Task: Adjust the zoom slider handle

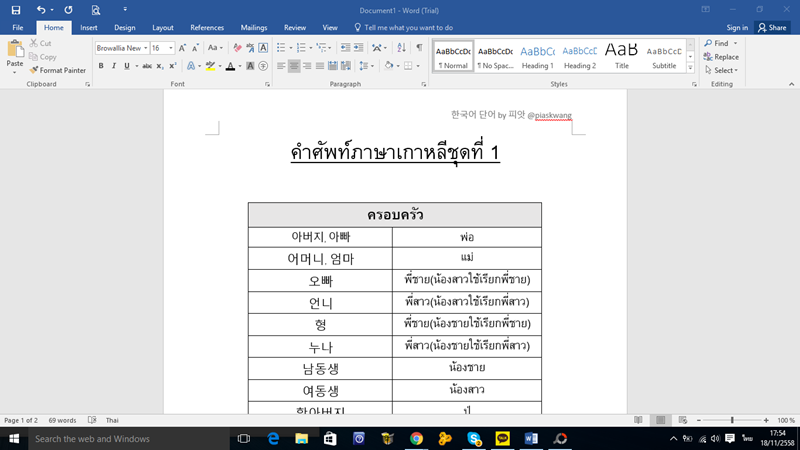Action: click(732, 420)
